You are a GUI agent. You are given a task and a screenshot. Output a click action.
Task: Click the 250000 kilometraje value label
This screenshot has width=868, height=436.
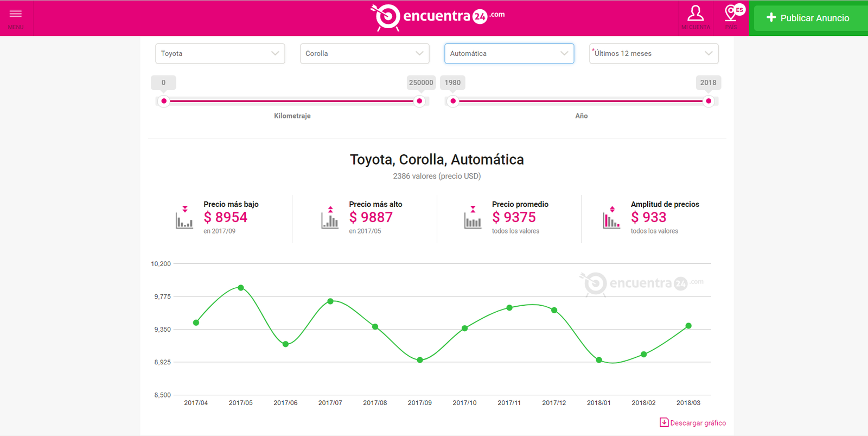(x=421, y=83)
